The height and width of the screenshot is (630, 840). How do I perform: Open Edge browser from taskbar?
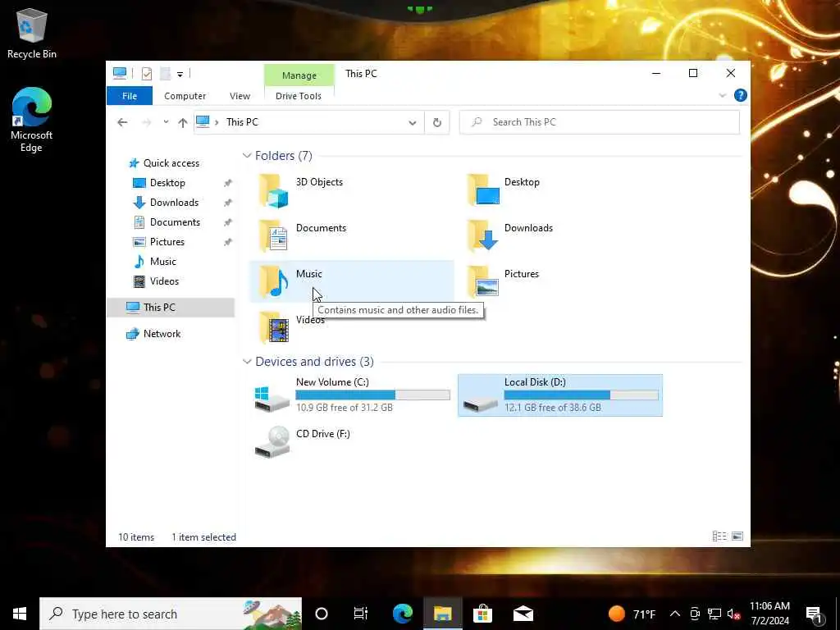tap(403, 614)
